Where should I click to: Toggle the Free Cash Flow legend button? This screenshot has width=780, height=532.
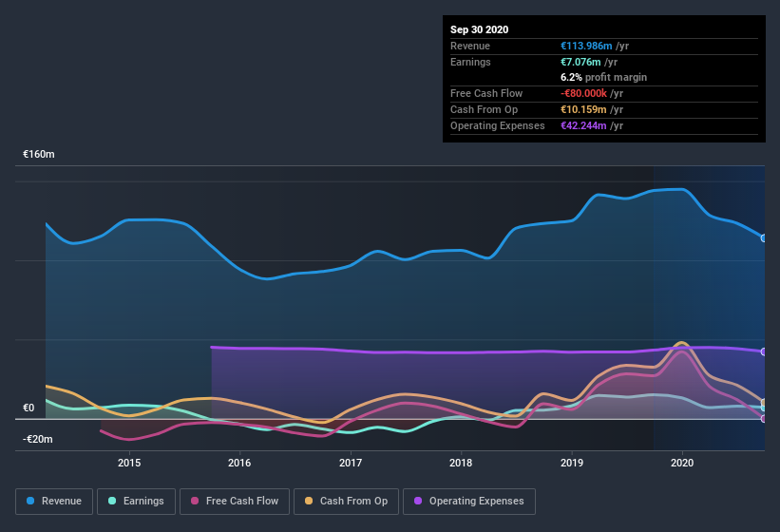pos(235,502)
